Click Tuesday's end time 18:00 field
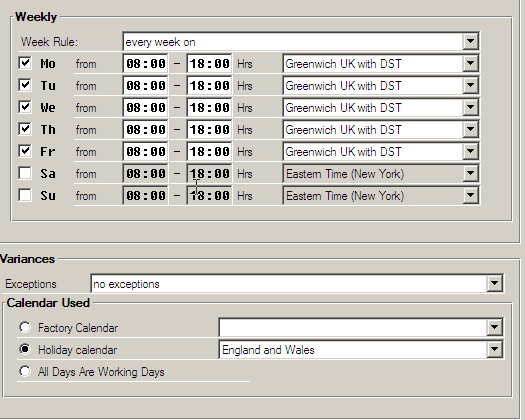Screen dimensions: 525x420 coord(210,85)
